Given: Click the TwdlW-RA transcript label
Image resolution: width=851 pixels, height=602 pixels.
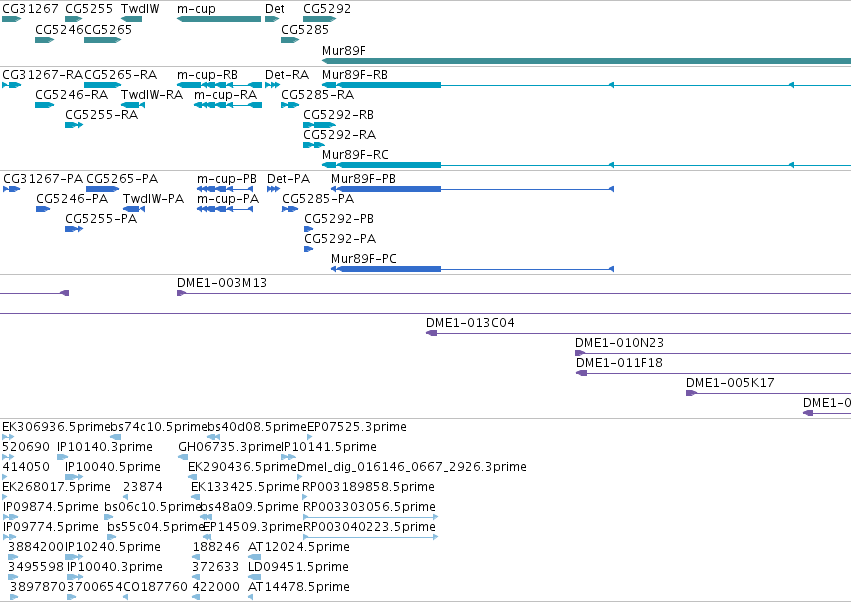Looking at the screenshot, I should point(152,94).
